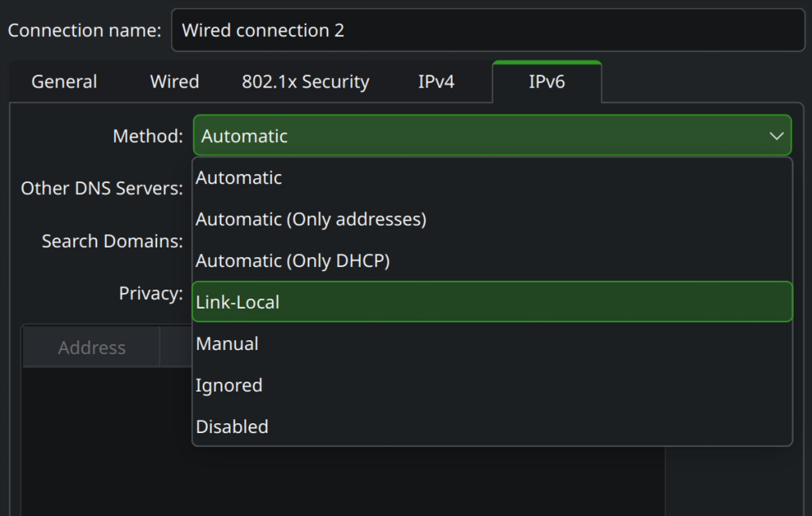This screenshot has height=516, width=812.
Task: Click the Address column header
Action: (92, 348)
